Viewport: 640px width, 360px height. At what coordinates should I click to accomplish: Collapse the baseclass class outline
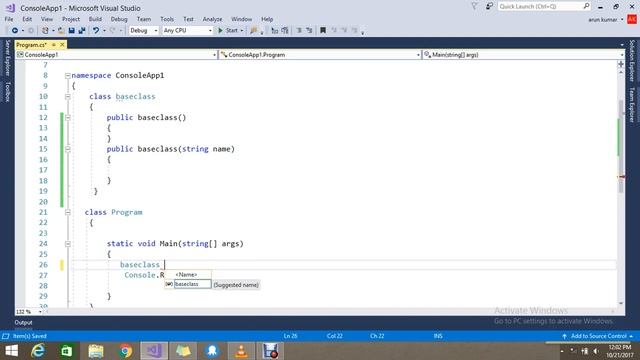(x=68, y=97)
